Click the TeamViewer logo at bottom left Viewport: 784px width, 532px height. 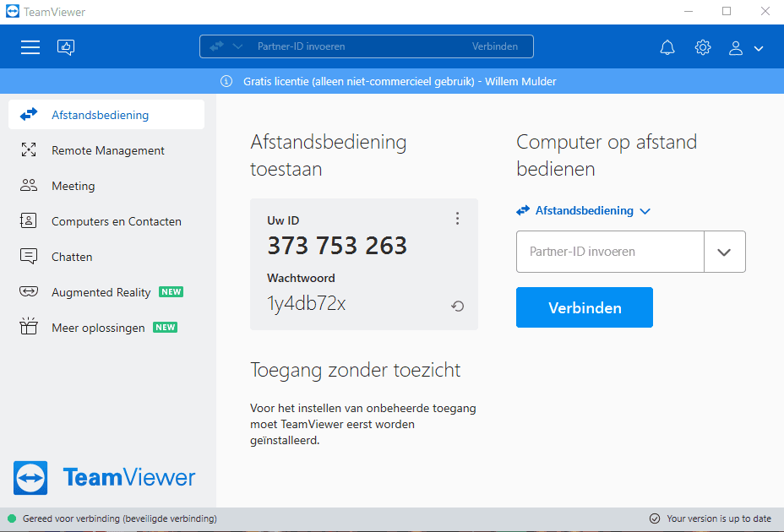(104, 477)
